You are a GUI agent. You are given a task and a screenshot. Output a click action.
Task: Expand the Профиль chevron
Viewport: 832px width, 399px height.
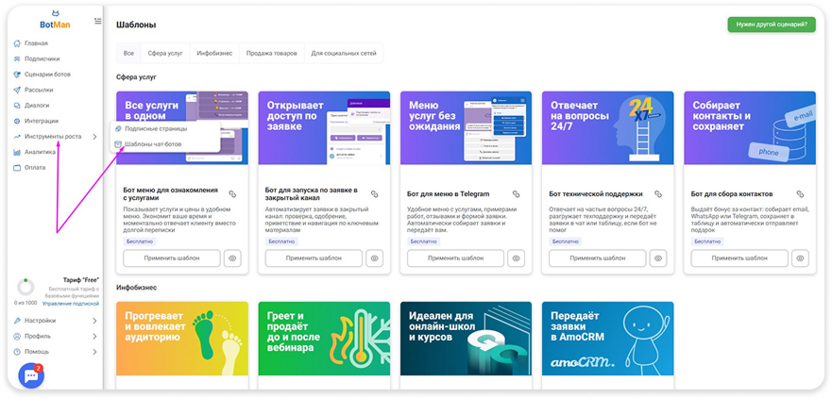coord(94,336)
